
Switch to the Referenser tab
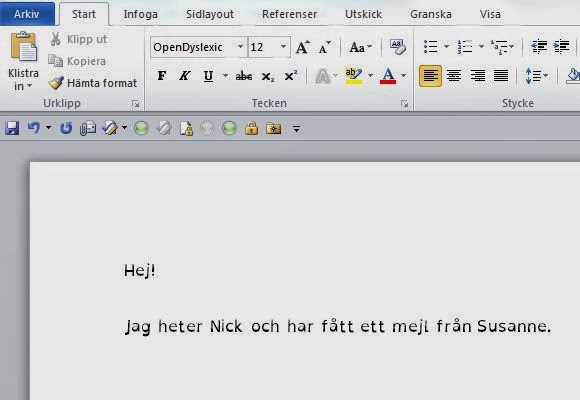[x=289, y=14]
